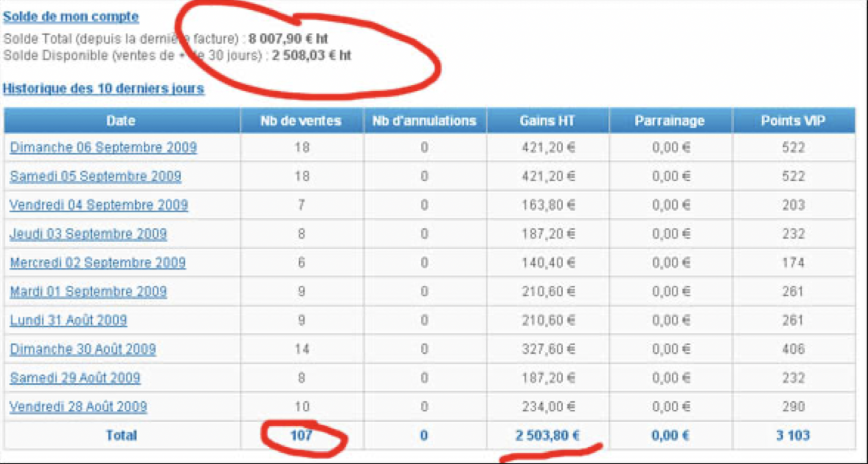
Task: Click the "Nb de ventes" column header
Action: tap(301, 121)
